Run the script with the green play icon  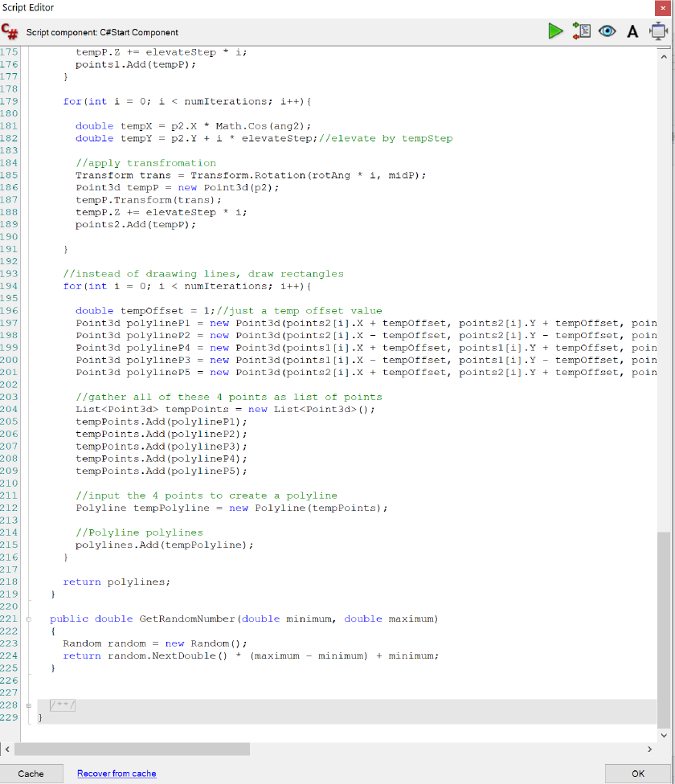[x=555, y=31]
